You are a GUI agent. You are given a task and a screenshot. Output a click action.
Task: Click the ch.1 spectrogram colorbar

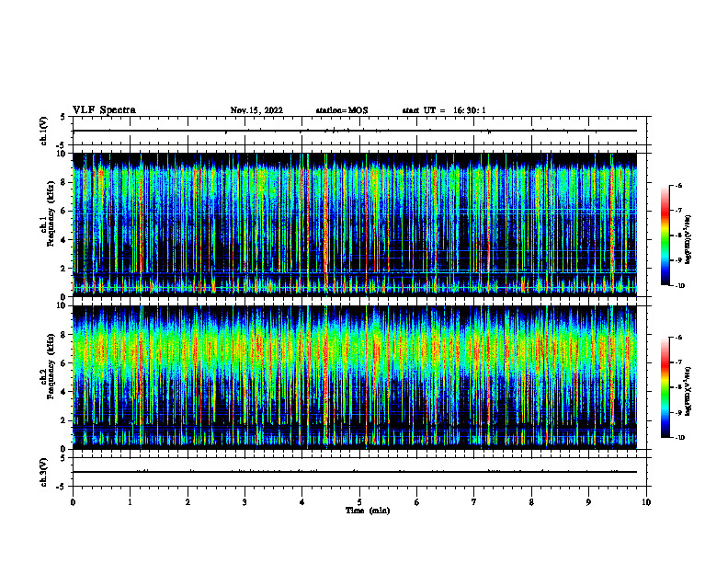(665, 236)
